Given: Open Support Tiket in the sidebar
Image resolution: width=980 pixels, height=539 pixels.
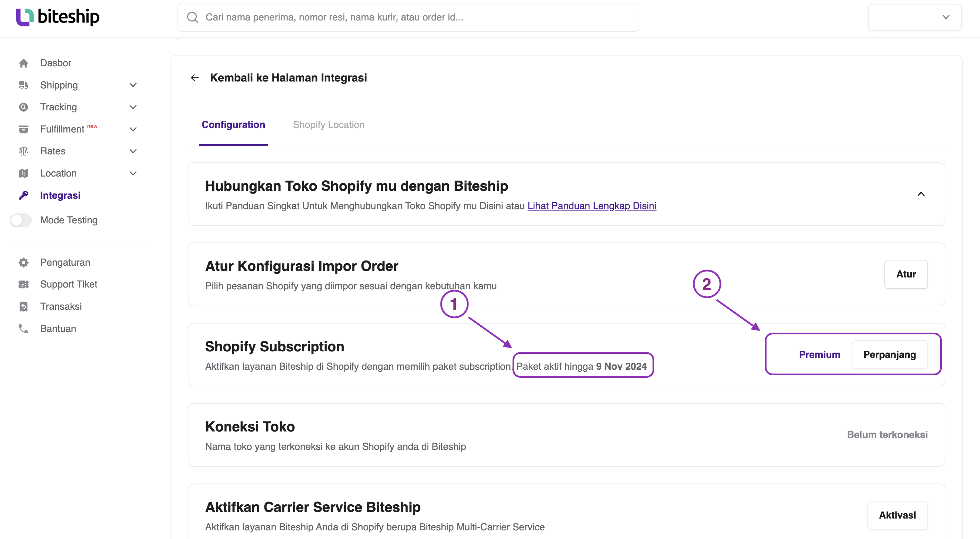Looking at the screenshot, I should click(69, 285).
